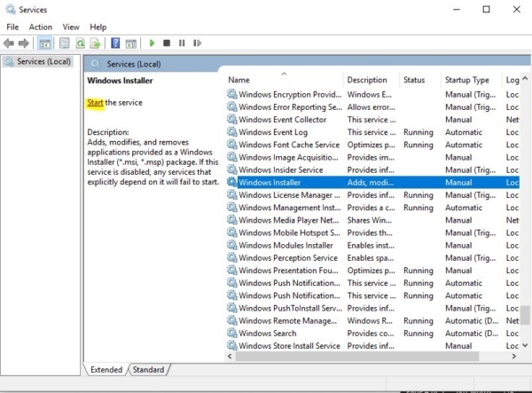Click gear icon of Windows Insider Service
The image size is (532, 393).
point(231,169)
